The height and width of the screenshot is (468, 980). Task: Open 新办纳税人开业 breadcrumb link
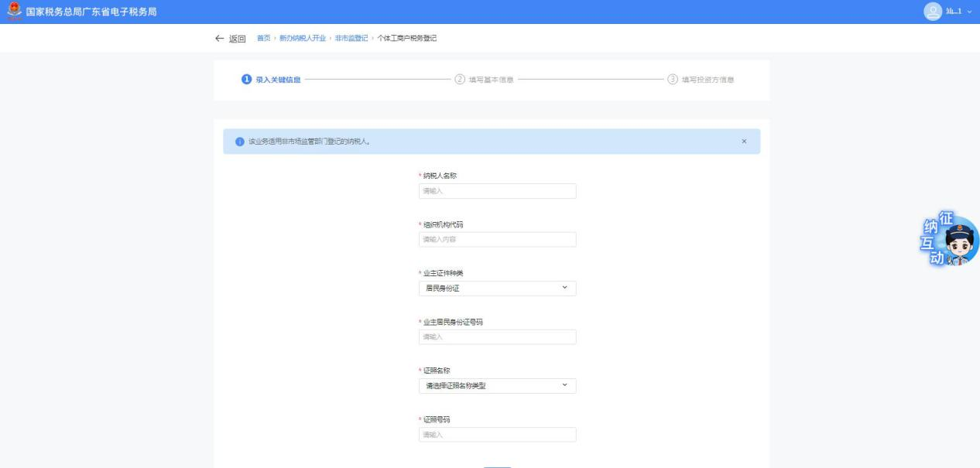point(303,39)
